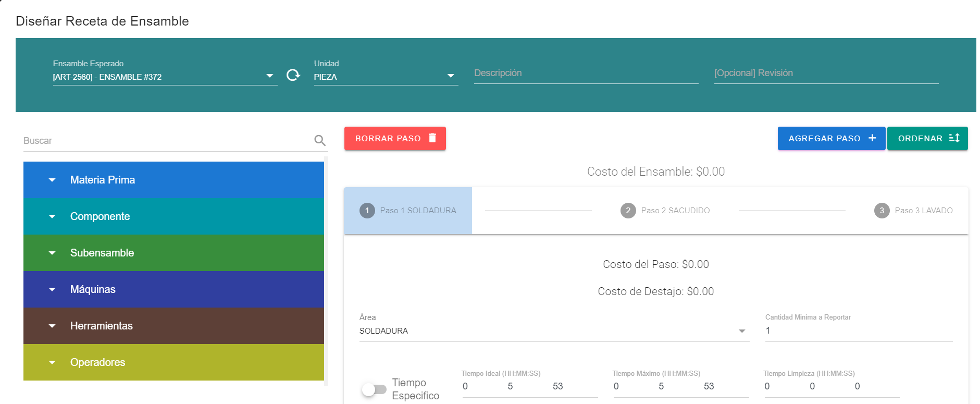The image size is (980, 404).
Task: Click the search magnifier icon
Action: tap(320, 140)
